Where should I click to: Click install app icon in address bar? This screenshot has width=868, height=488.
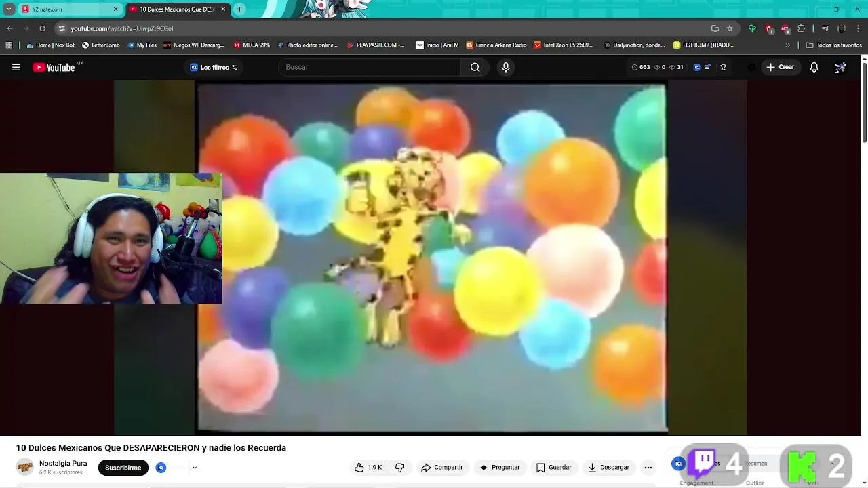715,28
